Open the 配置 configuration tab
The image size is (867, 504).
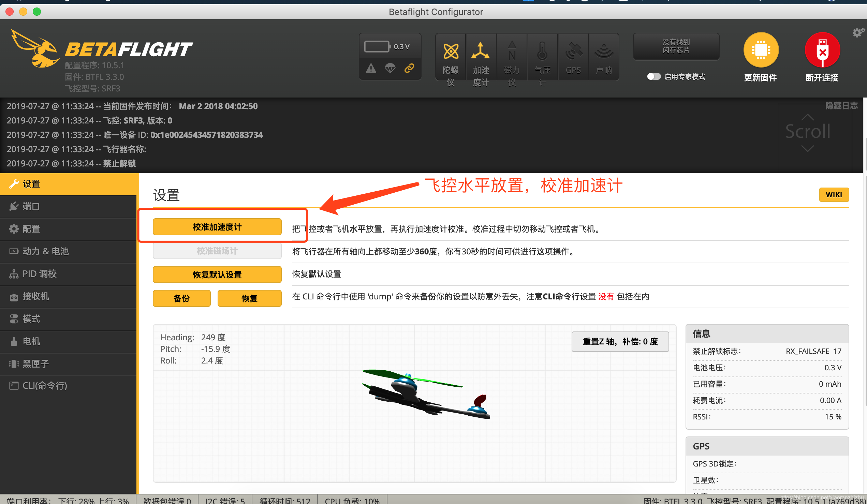tap(69, 229)
